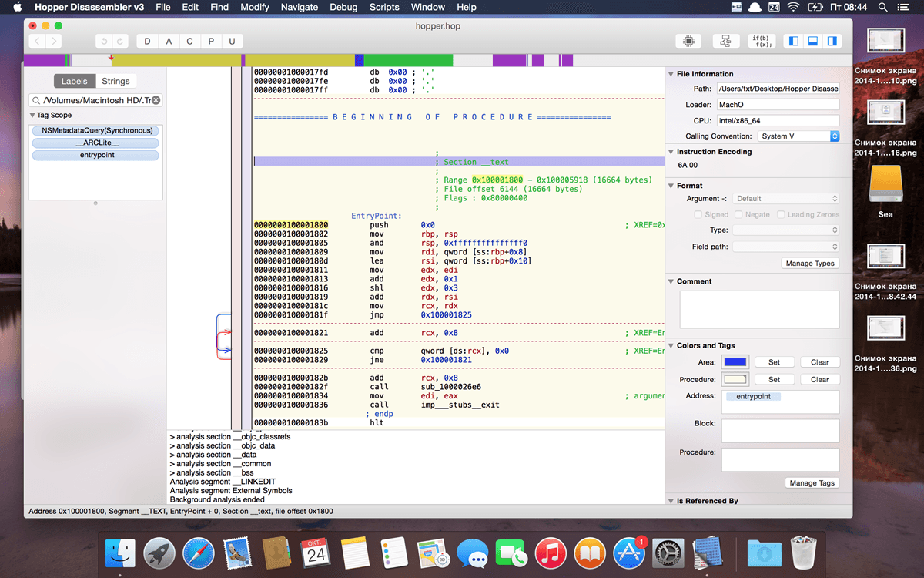Select the call imp___stubs__exit line
The image size is (924, 578).
pos(458,405)
